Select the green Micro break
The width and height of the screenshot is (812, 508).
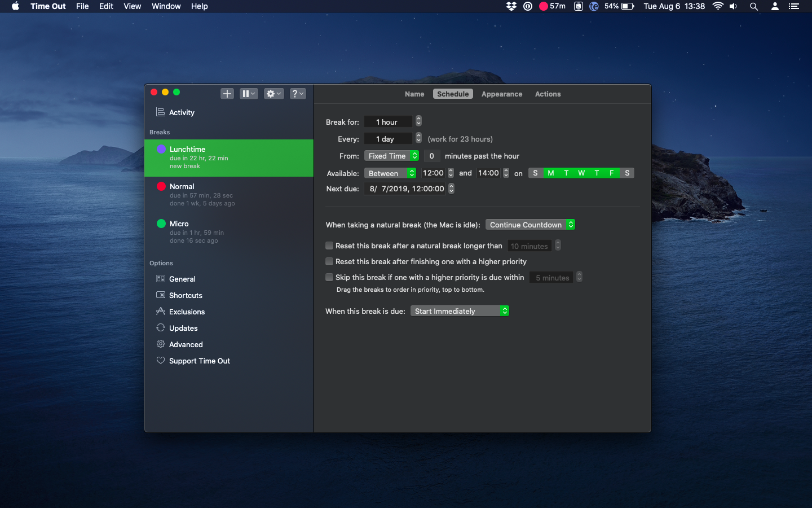click(229, 232)
